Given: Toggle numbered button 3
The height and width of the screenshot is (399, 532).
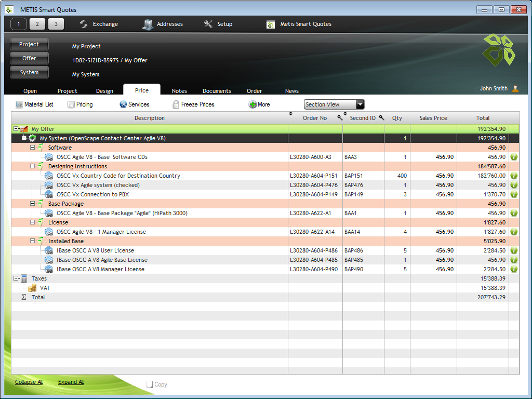Looking at the screenshot, I should 56,24.
